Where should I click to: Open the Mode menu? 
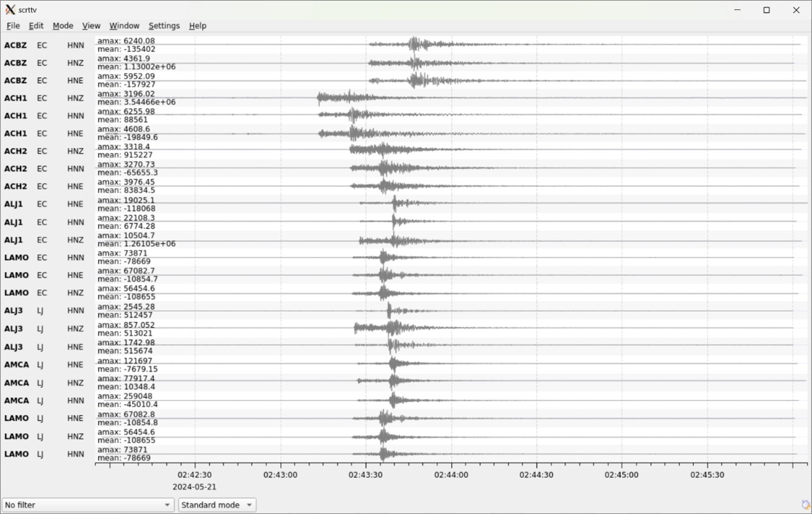click(63, 26)
